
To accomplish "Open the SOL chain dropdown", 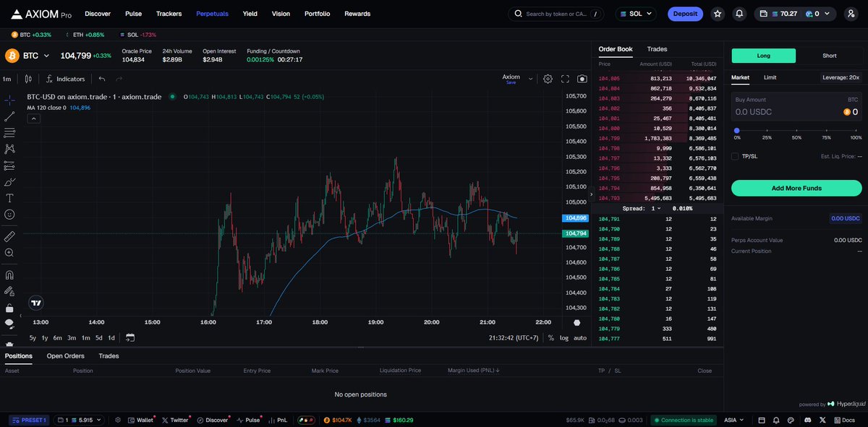I will coord(636,14).
